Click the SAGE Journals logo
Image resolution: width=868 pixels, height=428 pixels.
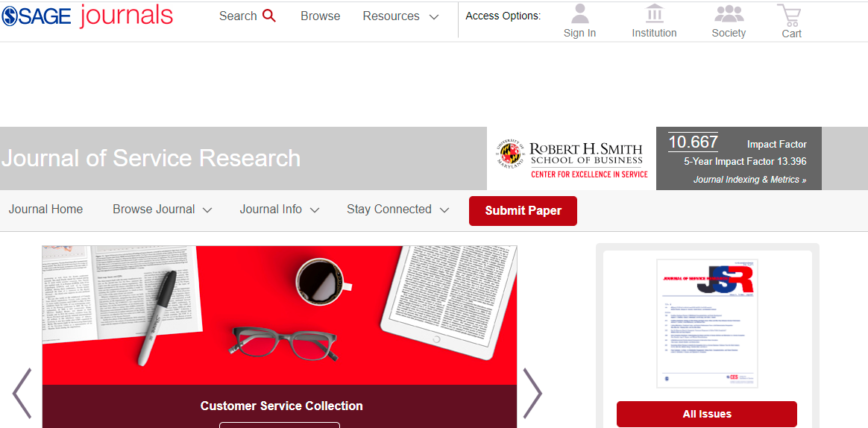[x=87, y=16]
